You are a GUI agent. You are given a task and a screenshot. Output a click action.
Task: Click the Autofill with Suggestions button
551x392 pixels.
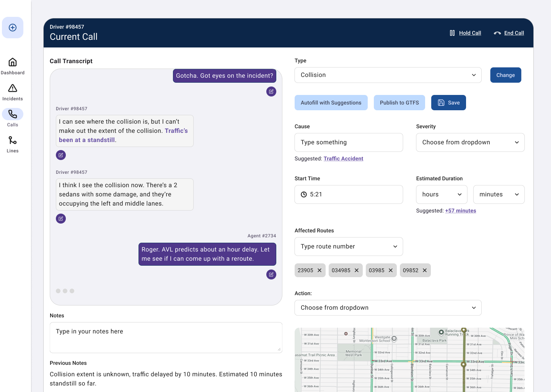pyautogui.click(x=331, y=103)
